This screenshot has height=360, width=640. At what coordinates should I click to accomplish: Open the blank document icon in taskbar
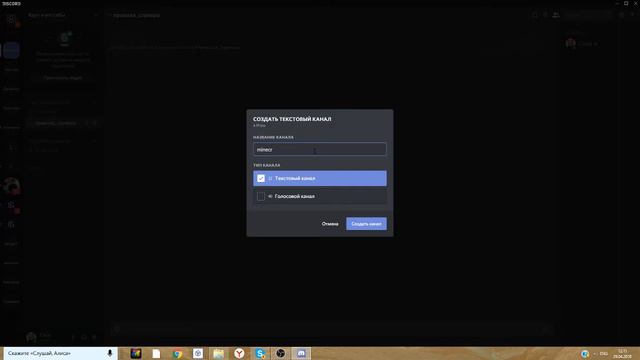[x=156, y=353]
